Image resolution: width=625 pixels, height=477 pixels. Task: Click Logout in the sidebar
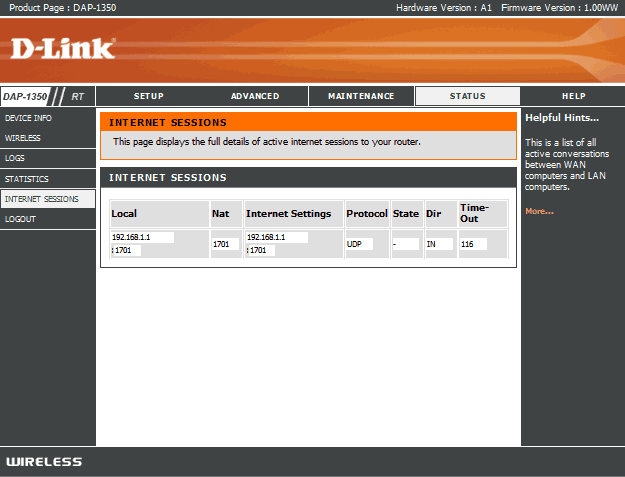[x=20, y=219]
